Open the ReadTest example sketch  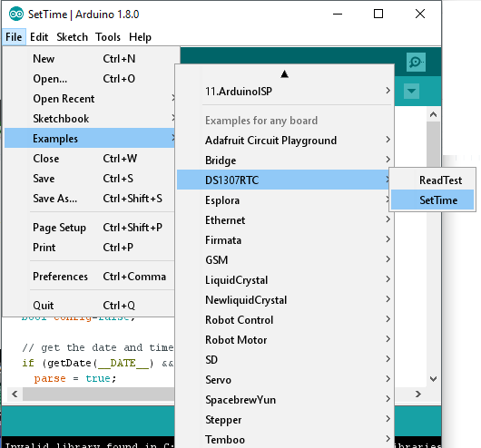(x=432, y=180)
